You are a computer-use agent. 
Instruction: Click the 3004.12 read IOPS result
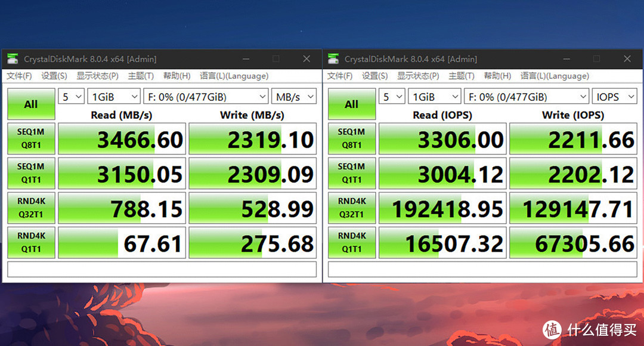pyautogui.click(x=442, y=174)
